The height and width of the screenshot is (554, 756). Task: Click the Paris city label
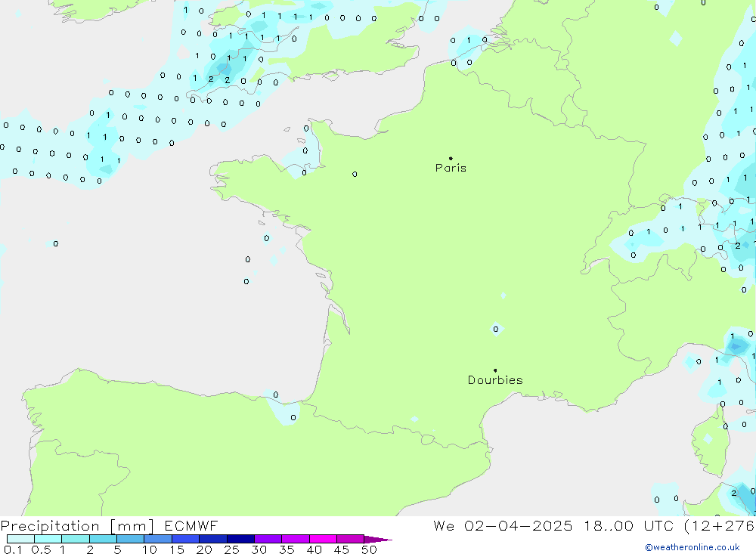pos(451,168)
